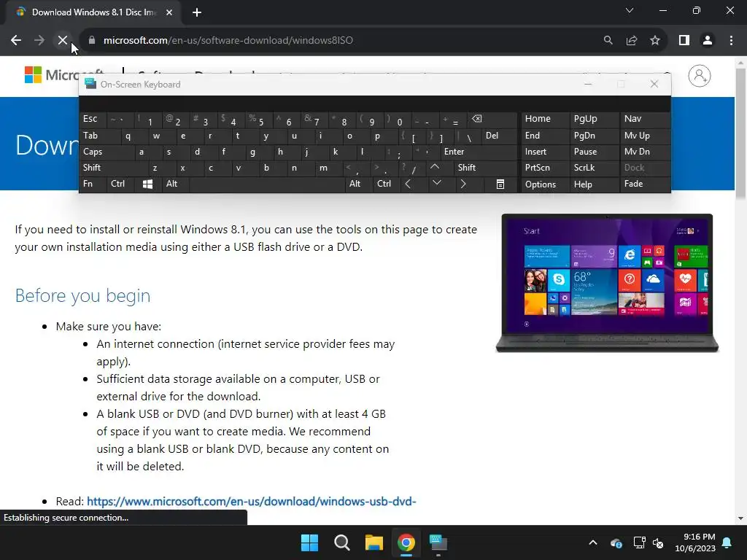Open keyboard Options
Viewport: 747px width, 560px height.
coord(545,184)
